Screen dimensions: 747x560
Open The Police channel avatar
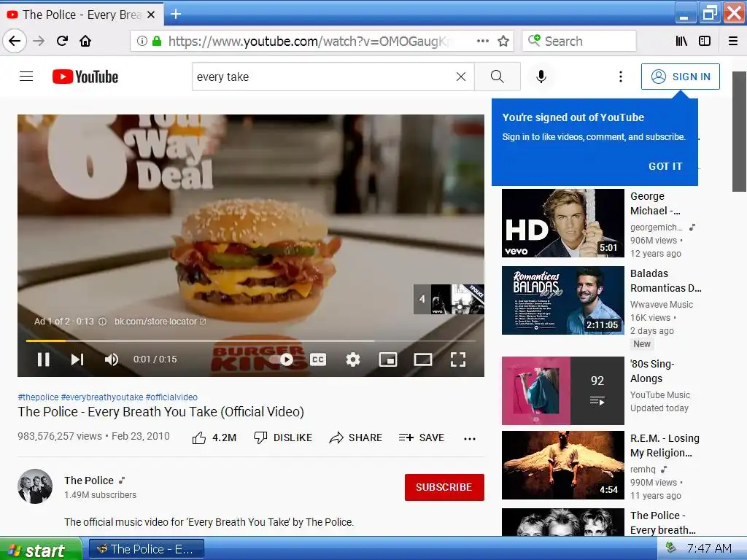(x=35, y=486)
